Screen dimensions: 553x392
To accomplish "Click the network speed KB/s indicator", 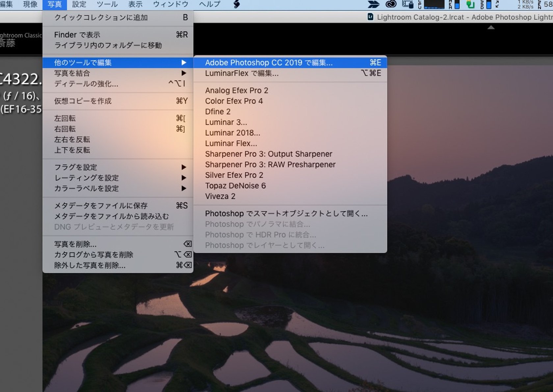I will pos(525,4).
